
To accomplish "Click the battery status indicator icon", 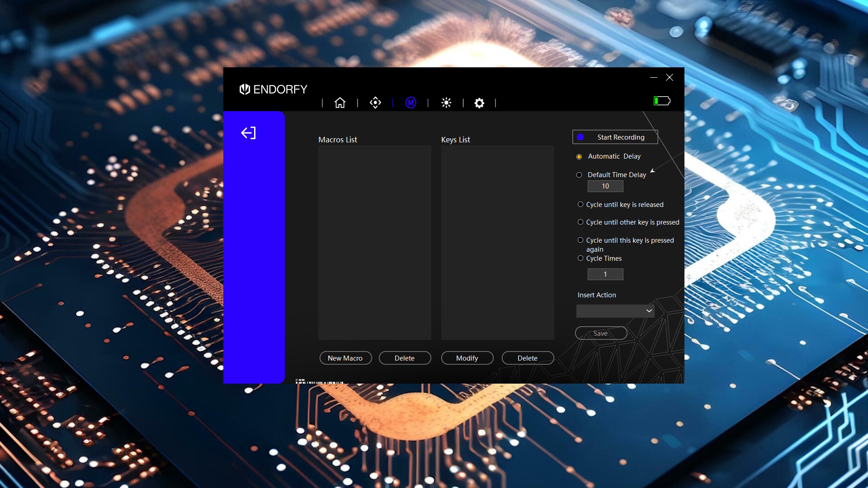I will tap(662, 101).
